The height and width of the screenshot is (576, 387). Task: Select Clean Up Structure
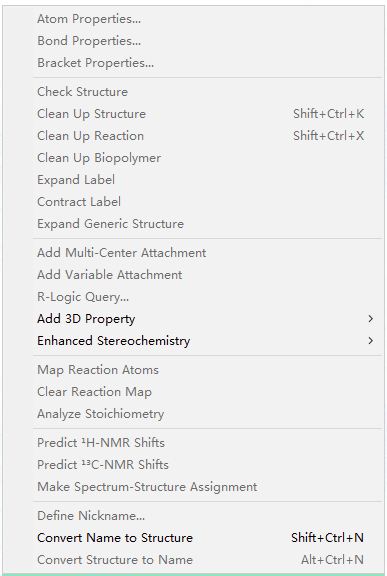click(207, 114)
